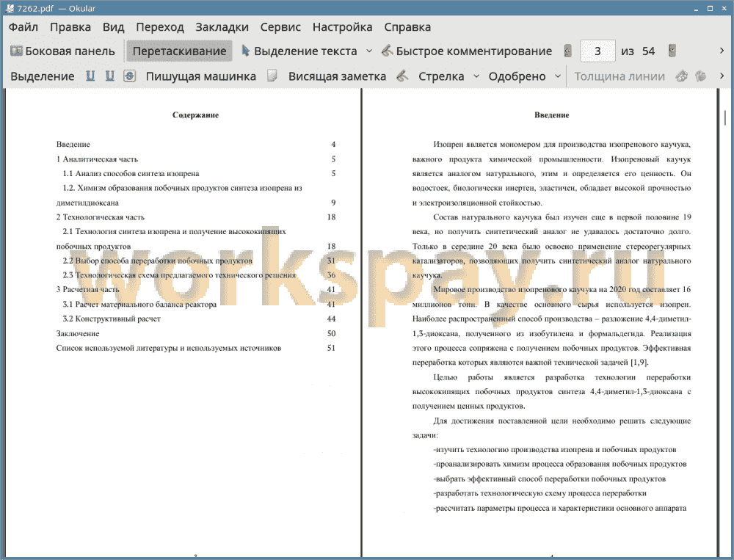
Task: Click the page number field showing 3
Action: (597, 51)
